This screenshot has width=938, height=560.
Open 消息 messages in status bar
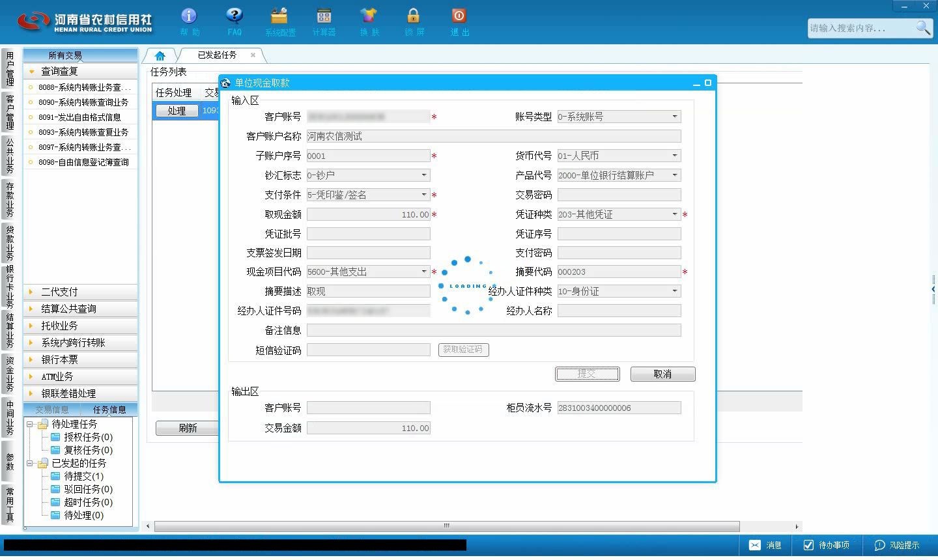[x=765, y=545]
